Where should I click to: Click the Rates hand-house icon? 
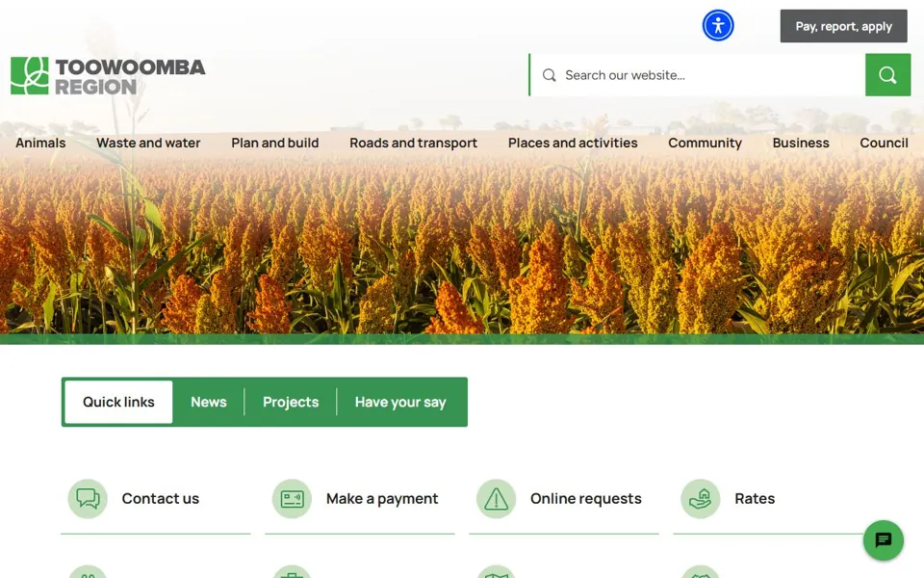point(701,499)
